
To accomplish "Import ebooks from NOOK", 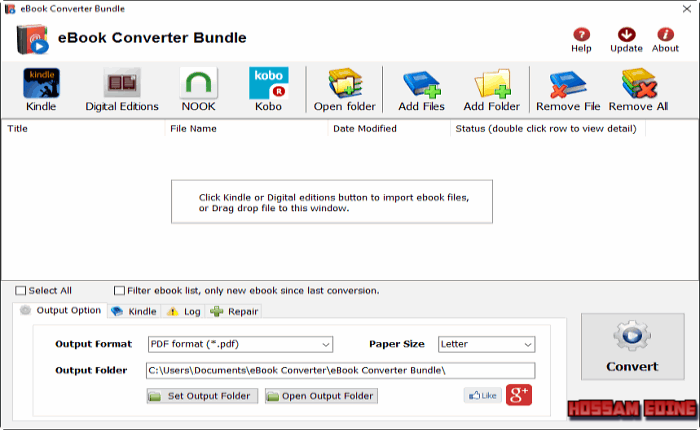I will coord(198,89).
